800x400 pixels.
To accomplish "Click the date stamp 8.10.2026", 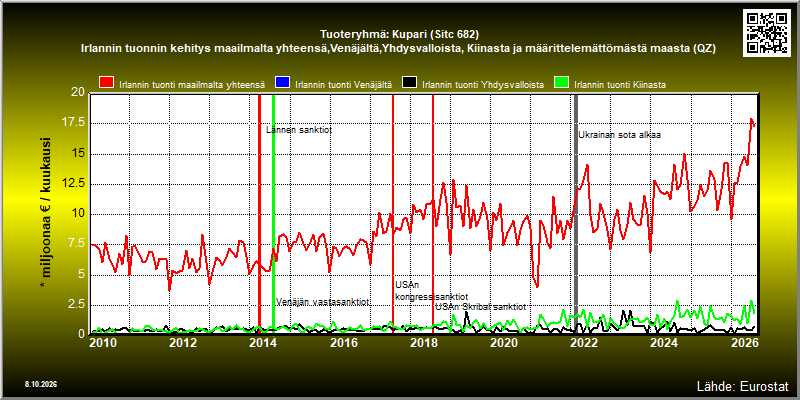I will tap(41, 384).
